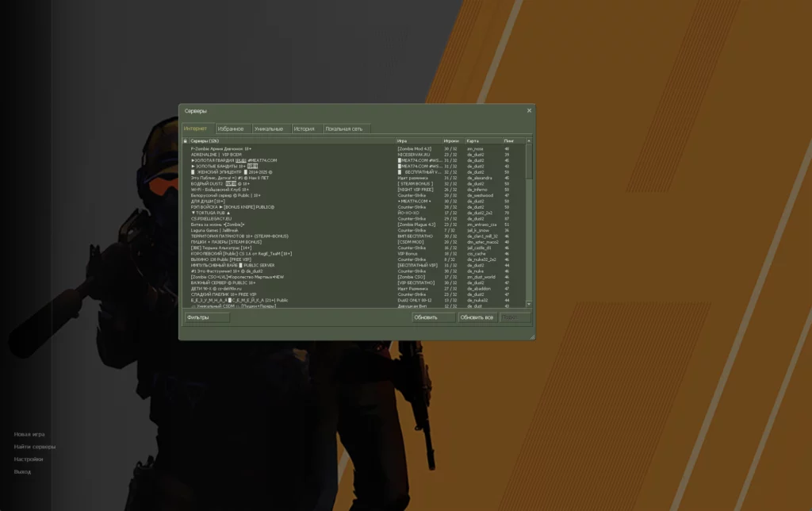Select the ВЫХИНО 130 Public [FREE VIP] server
The width and height of the screenshot is (812, 511).
click(354, 259)
